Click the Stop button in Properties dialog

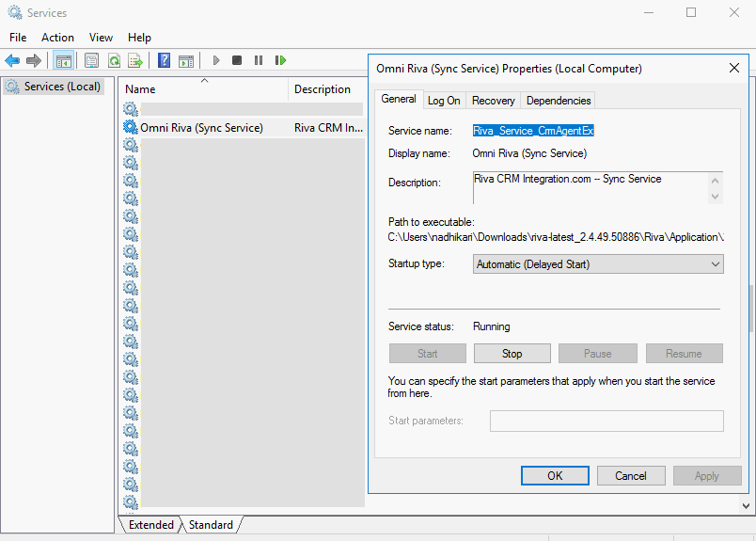coord(512,353)
